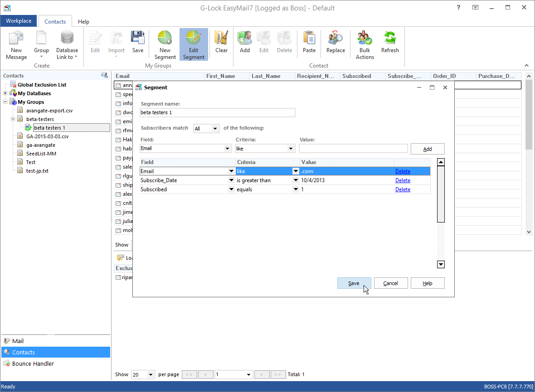Image resolution: width=535 pixels, height=392 pixels.
Task: Delete the Subscribed equals 1 condition
Action: tap(403, 189)
